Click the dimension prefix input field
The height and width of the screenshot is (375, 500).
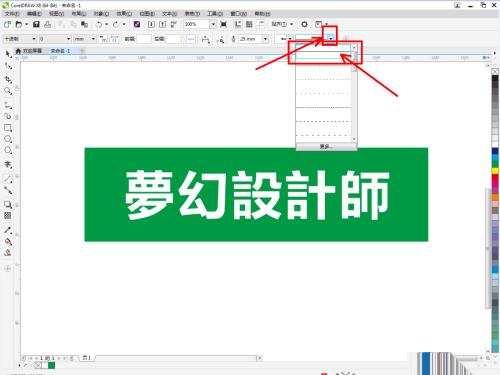point(144,39)
